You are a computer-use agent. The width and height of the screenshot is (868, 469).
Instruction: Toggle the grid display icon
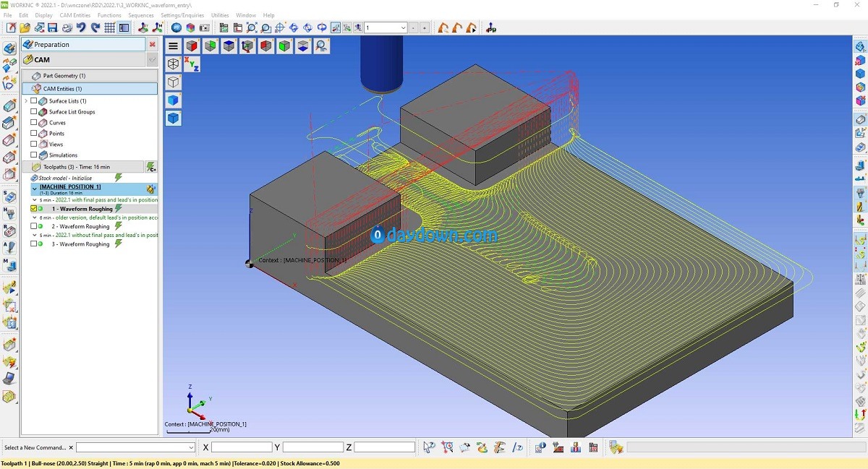[109, 28]
